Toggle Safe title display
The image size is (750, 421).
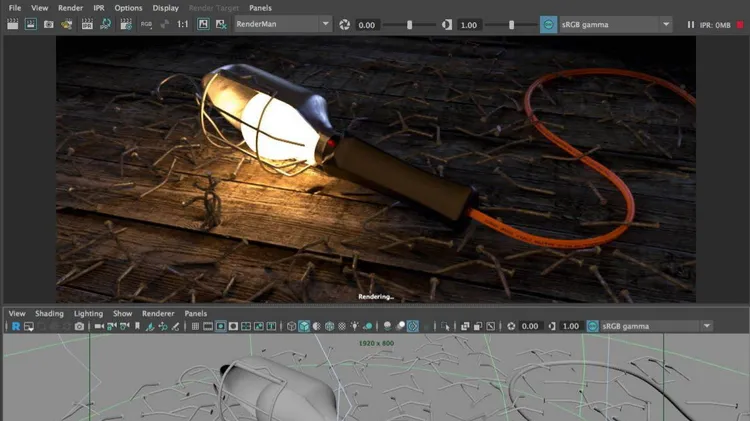(x=271, y=326)
